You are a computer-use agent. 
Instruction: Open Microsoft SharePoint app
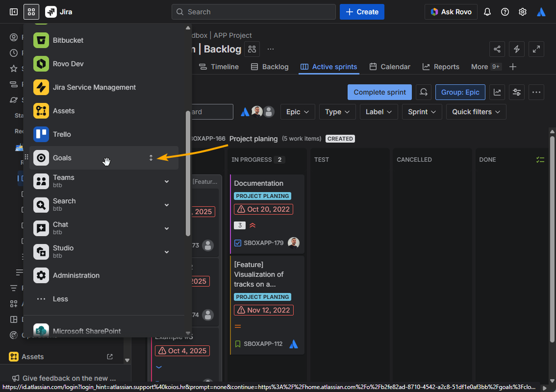click(x=104, y=330)
